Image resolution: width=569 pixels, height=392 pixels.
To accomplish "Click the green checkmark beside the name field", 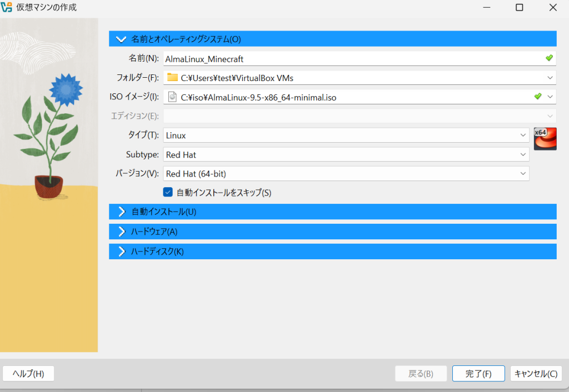I will click(549, 58).
